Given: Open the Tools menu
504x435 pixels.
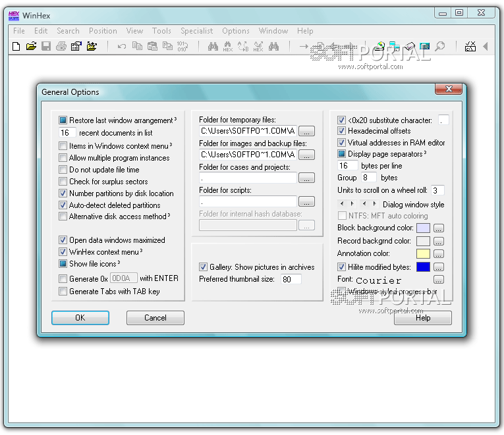Looking at the screenshot, I should click(161, 31).
